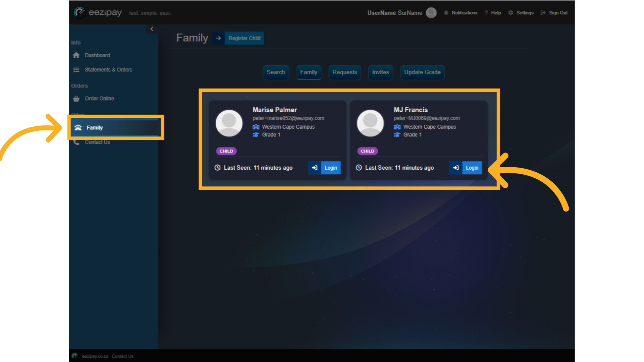This screenshot has width=644, height=362.
Task: Select Order Online in sidebar
Action: [x=99, y=99]
